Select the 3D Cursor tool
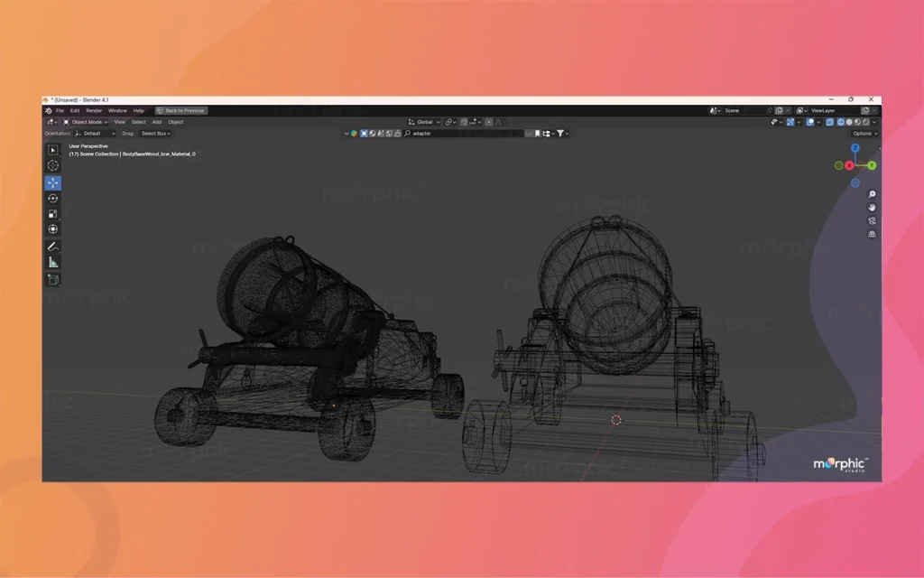This screenshot has height=578, width=924. point(53,166)
